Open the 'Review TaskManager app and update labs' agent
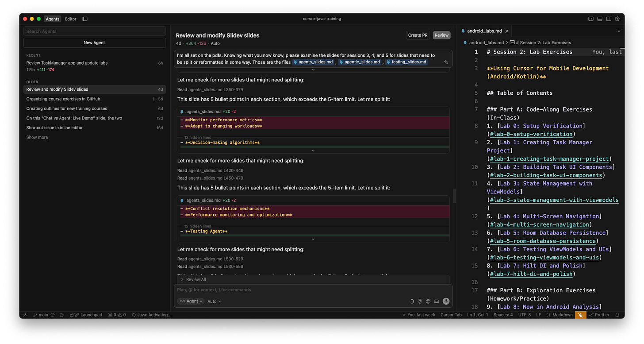644x344 pixels. 95,66
